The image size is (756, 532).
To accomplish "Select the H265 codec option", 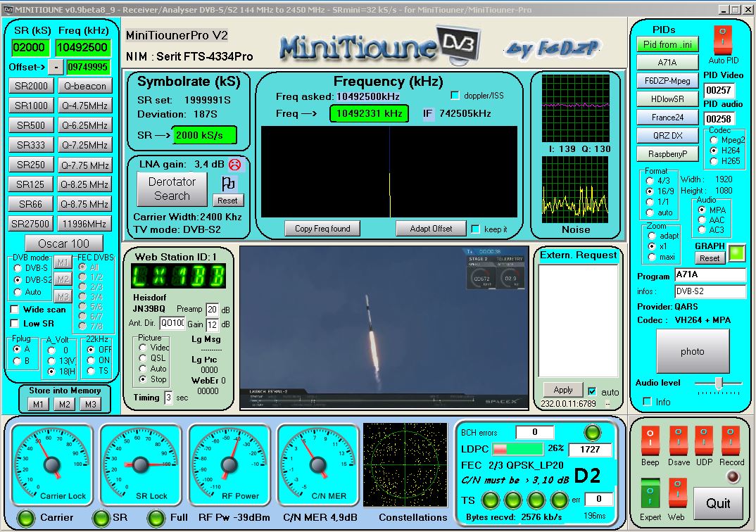I will click(714, 161).
